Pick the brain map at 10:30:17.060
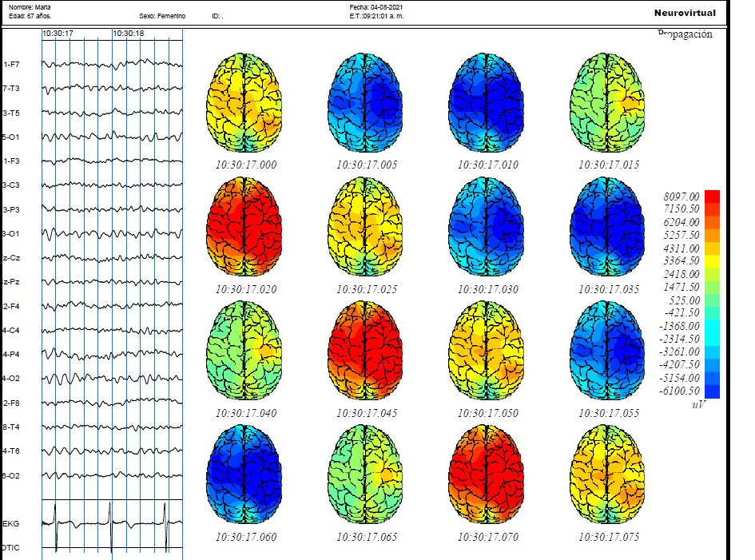755x560 pixels. point(244,475)
